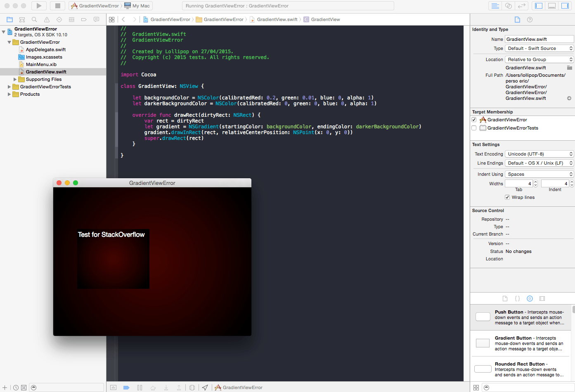
Task: Open the Test navigator diamond icon
Action: 59,19
